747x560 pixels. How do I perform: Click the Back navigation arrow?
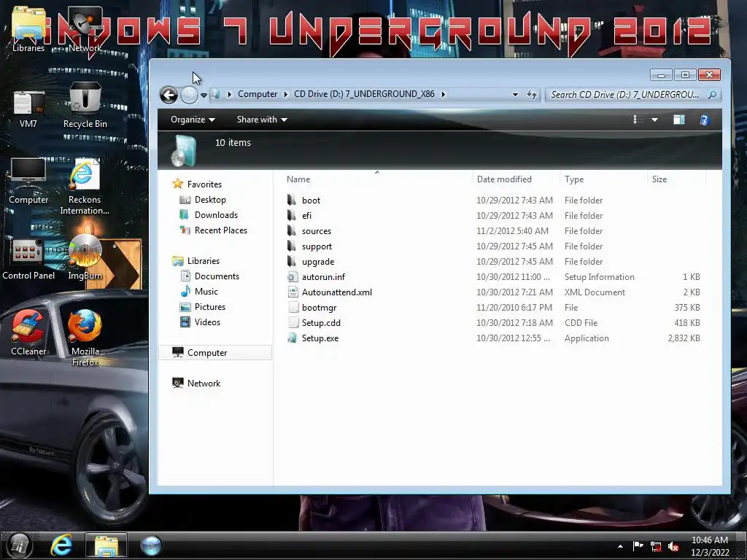pos(169,95)
